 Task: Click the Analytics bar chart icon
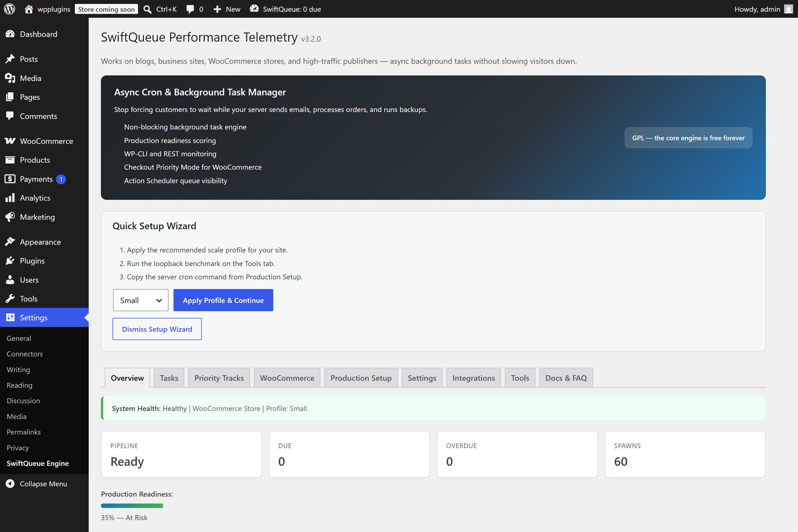coord(10,198)
